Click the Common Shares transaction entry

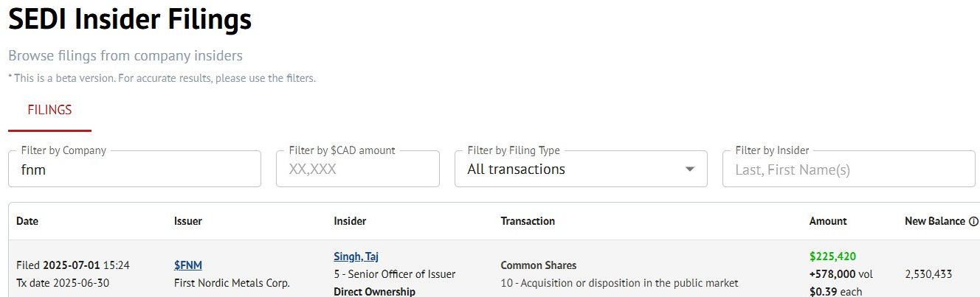pos(539,265)
